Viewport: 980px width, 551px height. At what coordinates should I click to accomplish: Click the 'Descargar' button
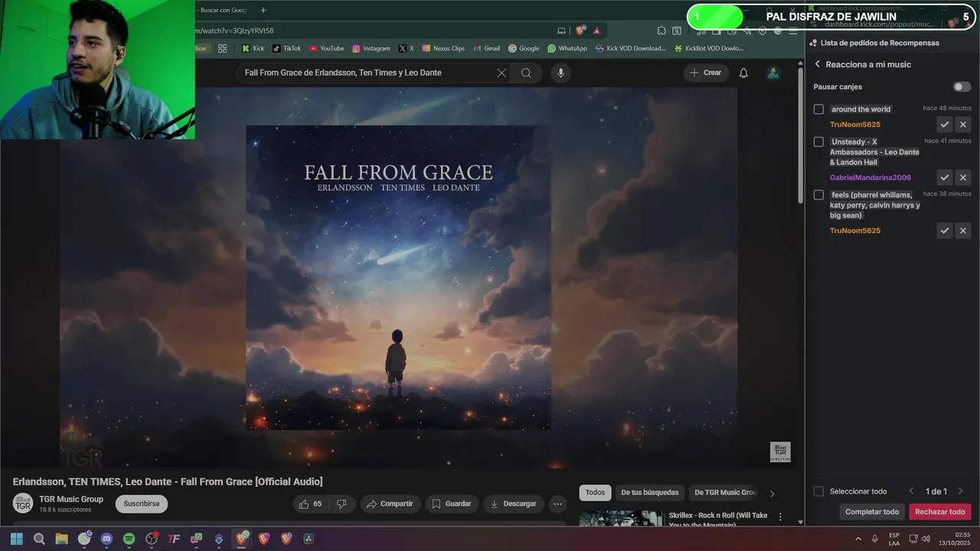(x=514, y=504)
